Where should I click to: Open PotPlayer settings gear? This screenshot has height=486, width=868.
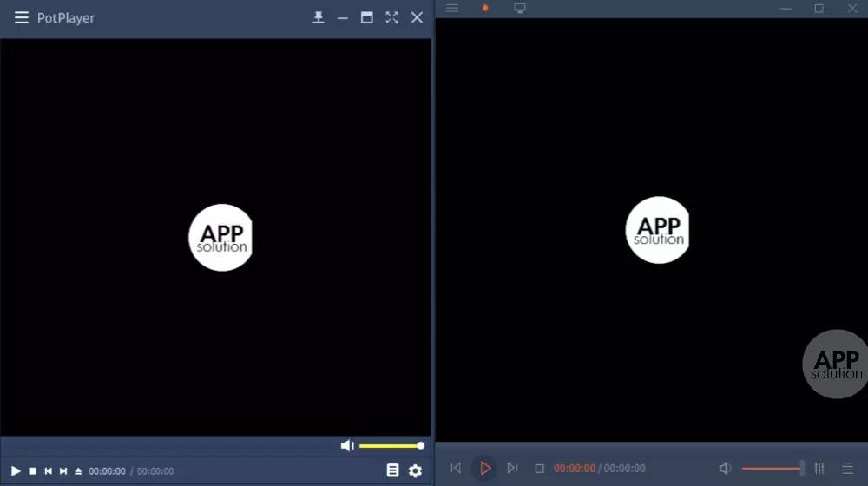pyautogui.click(x=415, y=470)
